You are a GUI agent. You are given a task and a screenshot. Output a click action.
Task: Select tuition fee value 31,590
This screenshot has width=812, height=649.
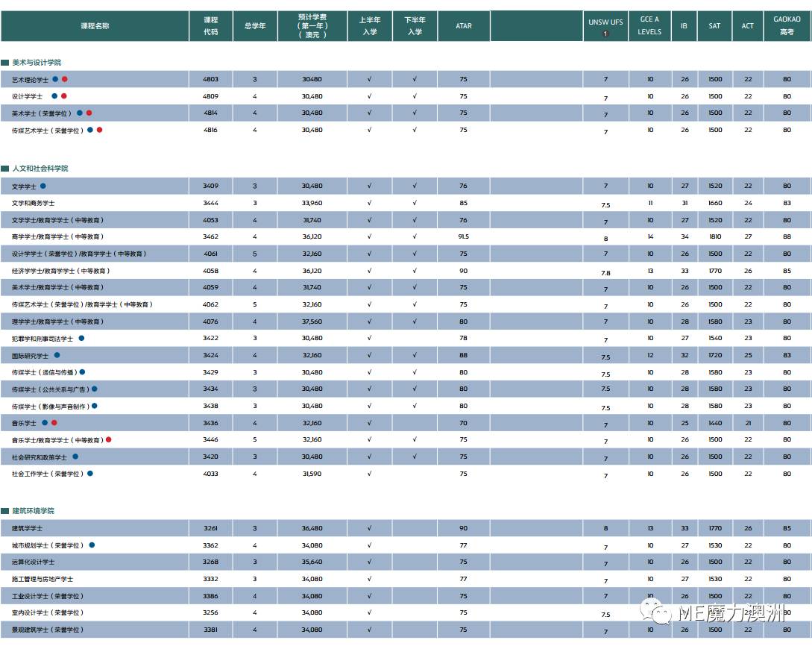tap(312, 474)
